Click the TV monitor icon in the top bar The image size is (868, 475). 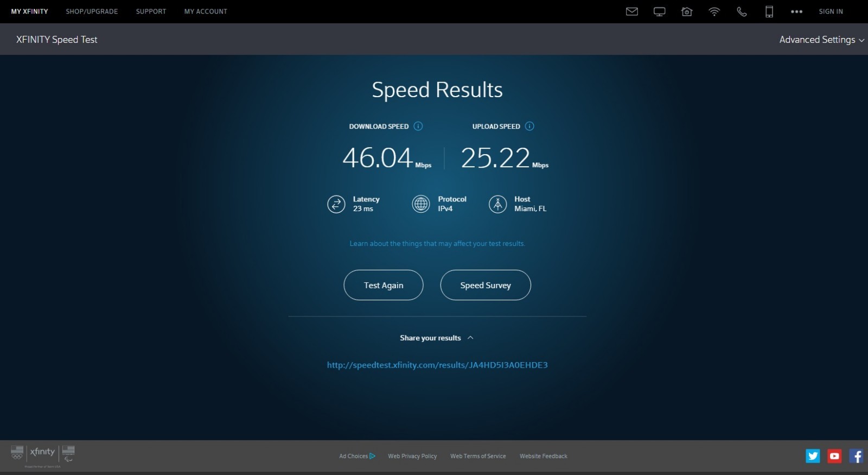point(659,11)
